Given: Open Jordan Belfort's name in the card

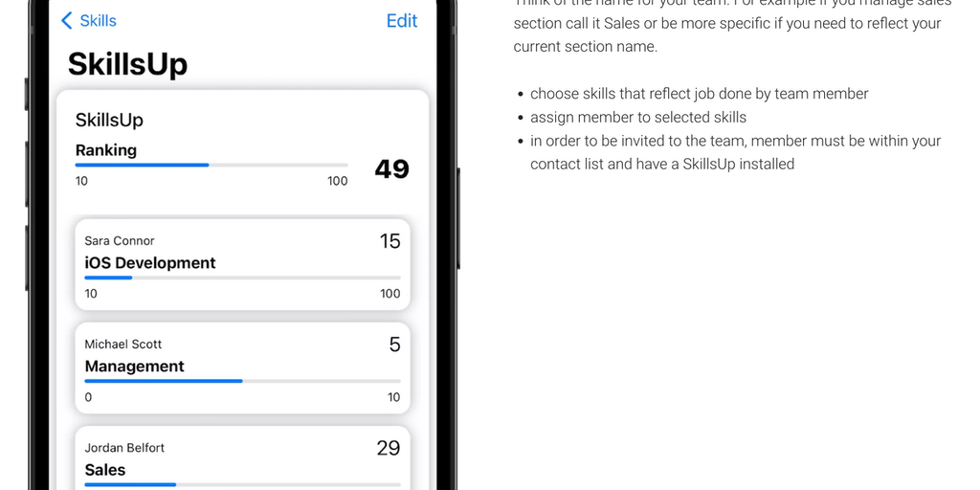Looking at the screenshot, I should 124,448.
